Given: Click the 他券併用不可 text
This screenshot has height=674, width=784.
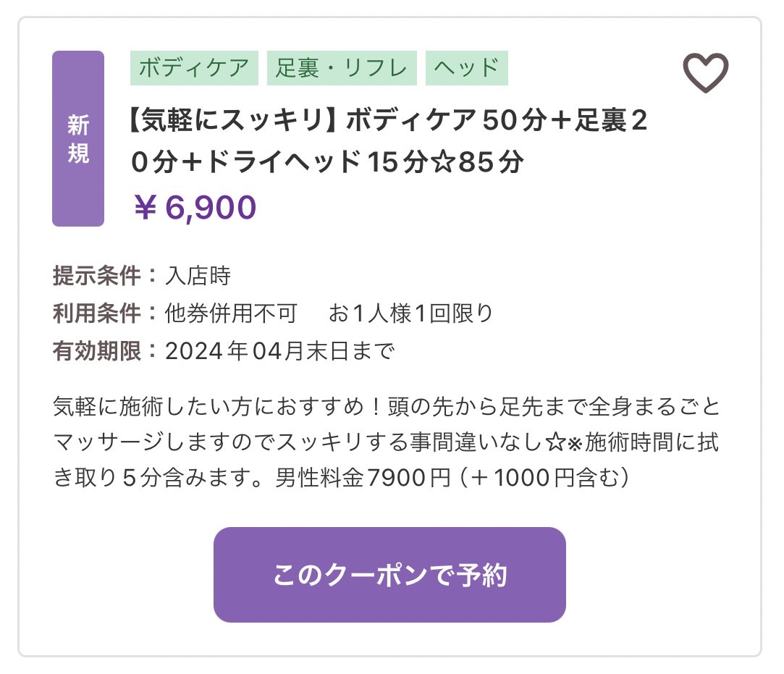Looking at the screenshot, I should [231, 313].
